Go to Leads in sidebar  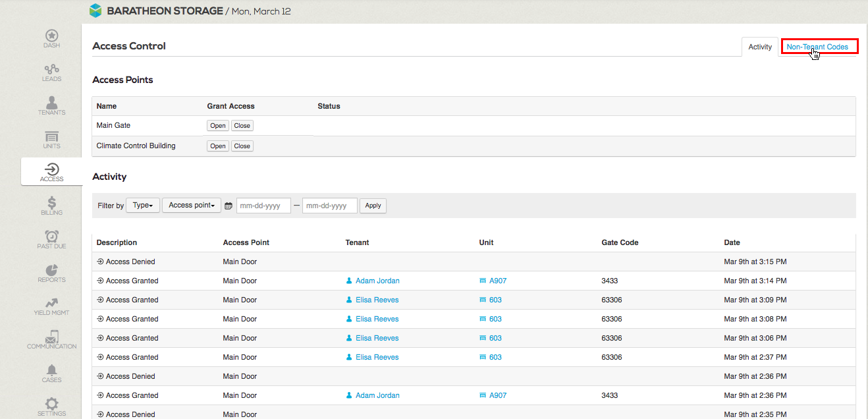tap(51, 70)
